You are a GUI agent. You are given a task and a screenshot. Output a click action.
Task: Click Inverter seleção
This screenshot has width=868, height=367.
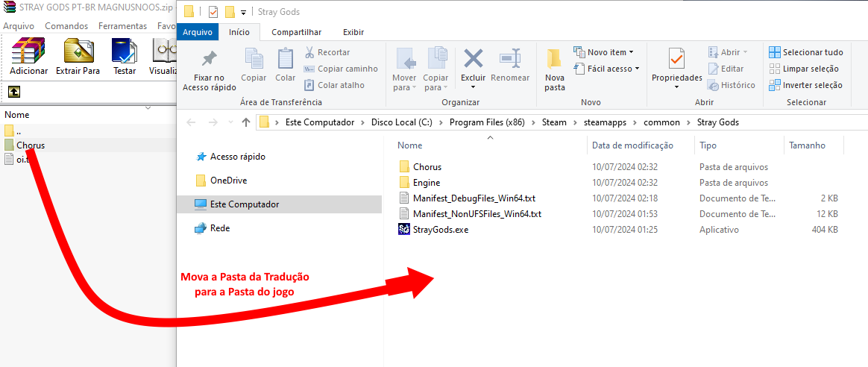(x=805, y=85)
